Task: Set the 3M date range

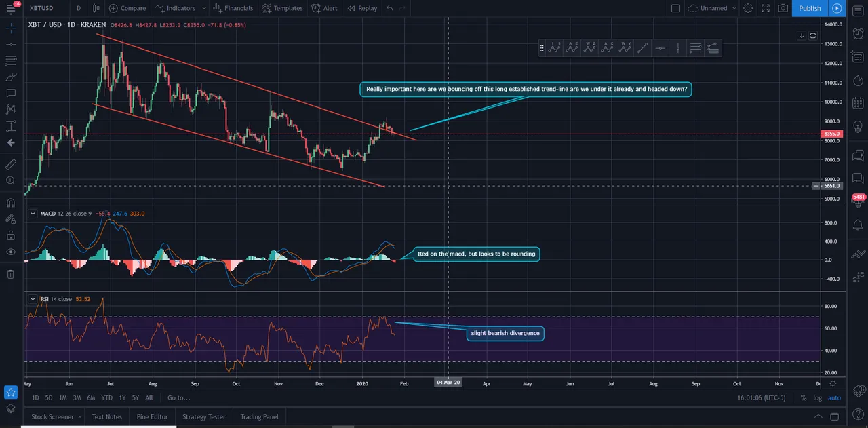Action: tap(77, 397)
